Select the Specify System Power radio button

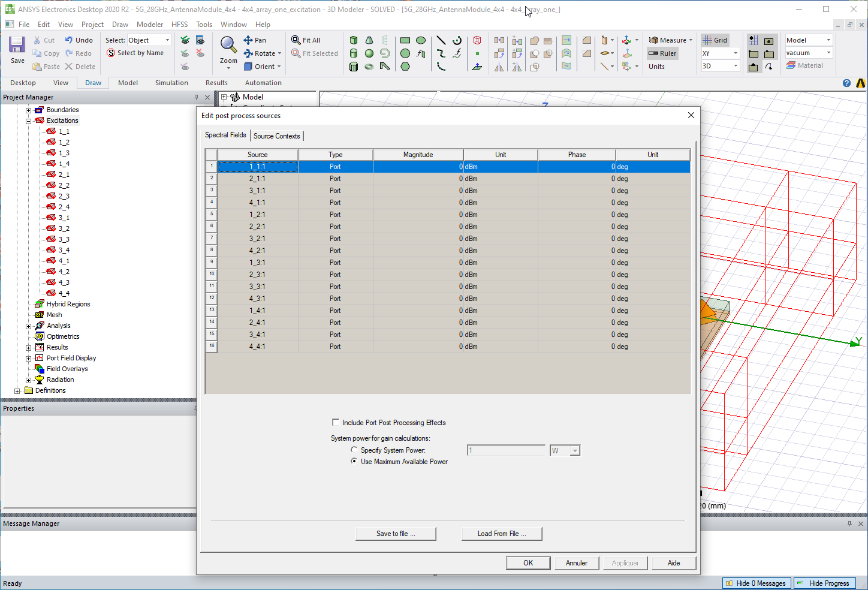pyautogui.click(x=354, y=450)
